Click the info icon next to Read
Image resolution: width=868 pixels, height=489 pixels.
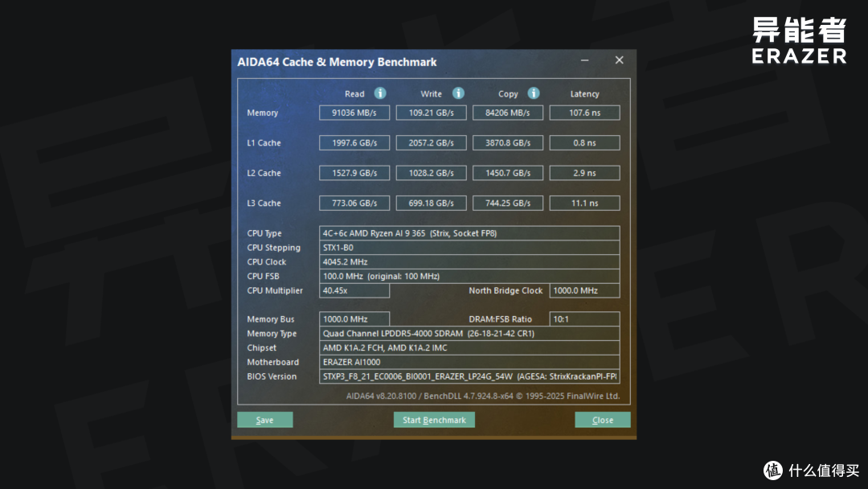[379, 93]
